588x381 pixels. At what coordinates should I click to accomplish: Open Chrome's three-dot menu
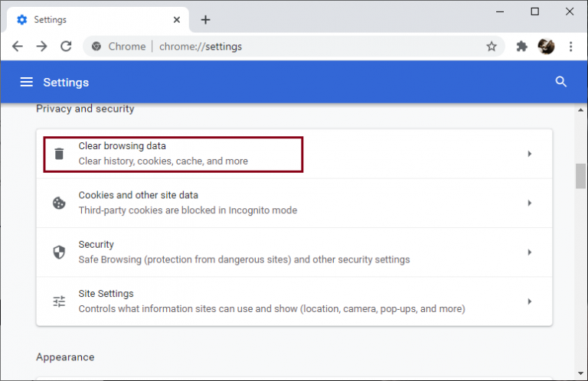[570, 47]
